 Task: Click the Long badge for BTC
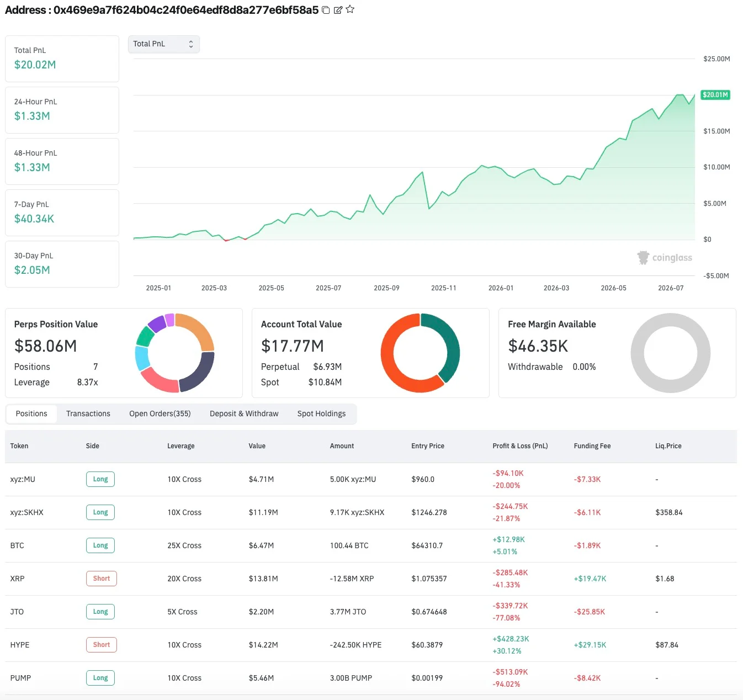point(100,545)
